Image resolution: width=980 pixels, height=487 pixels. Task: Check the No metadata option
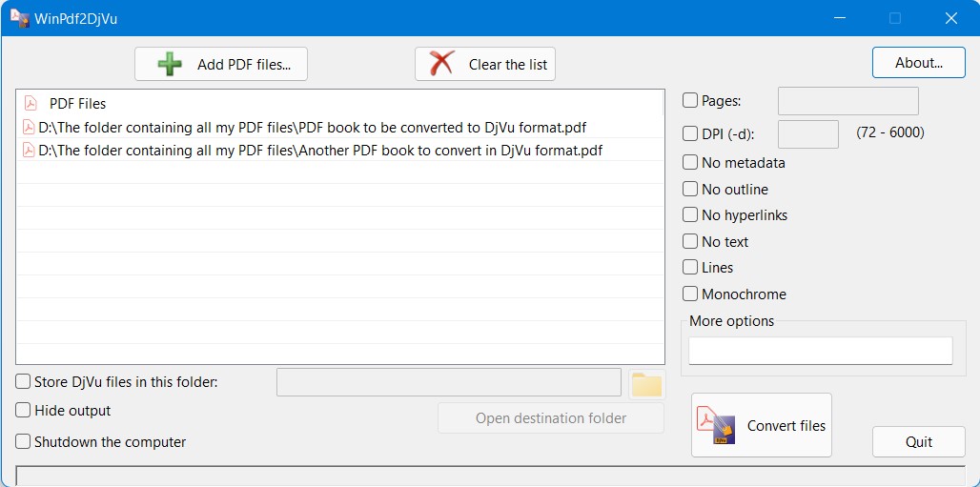click(x=690, y=163)
